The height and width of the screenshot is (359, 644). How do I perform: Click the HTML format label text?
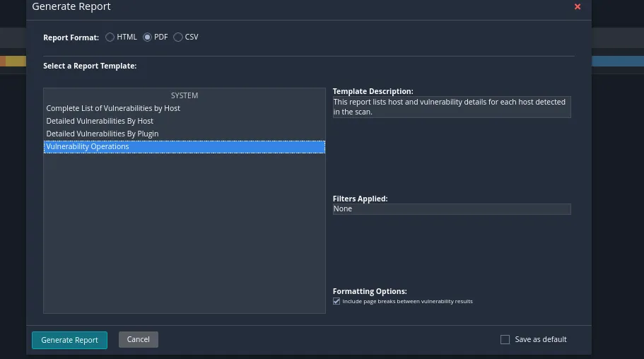point(127,37)
